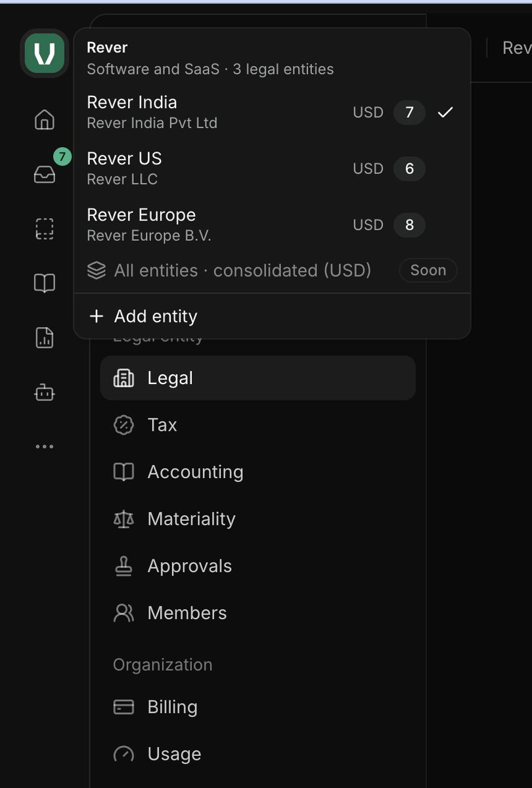The image size is (532, 788).
Task: Switch to the Rever US entity
Action: tap(272, 169)
